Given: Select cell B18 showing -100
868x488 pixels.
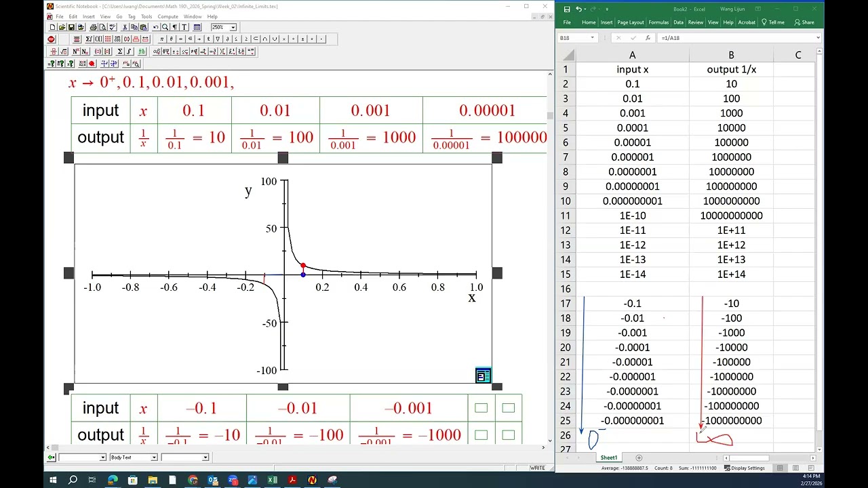Looking at the screenshot, I should click(x=731, y=318).
